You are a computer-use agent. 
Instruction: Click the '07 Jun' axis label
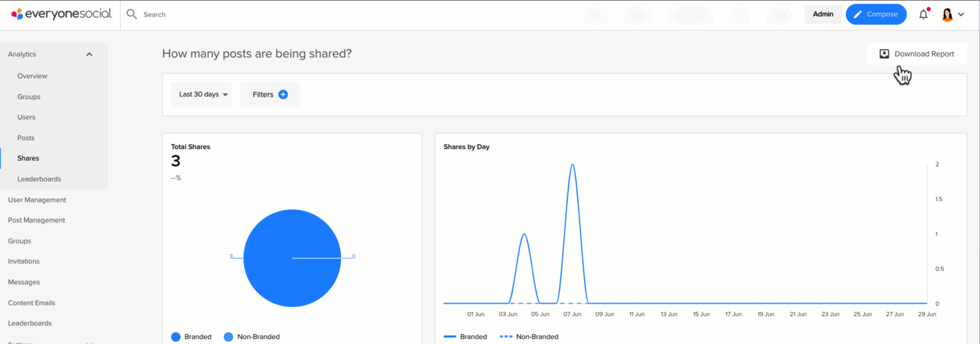(x=572, y=314)
